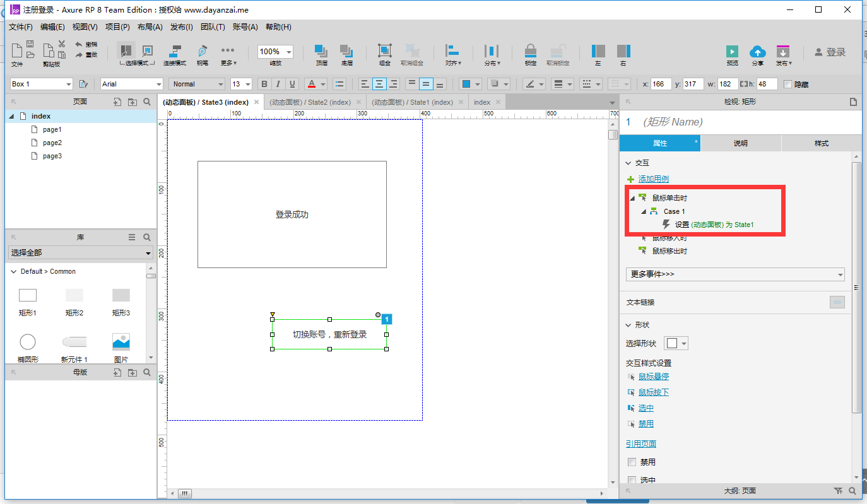
Task: Click the save disk icon
Action: click(x=30, y=44)
